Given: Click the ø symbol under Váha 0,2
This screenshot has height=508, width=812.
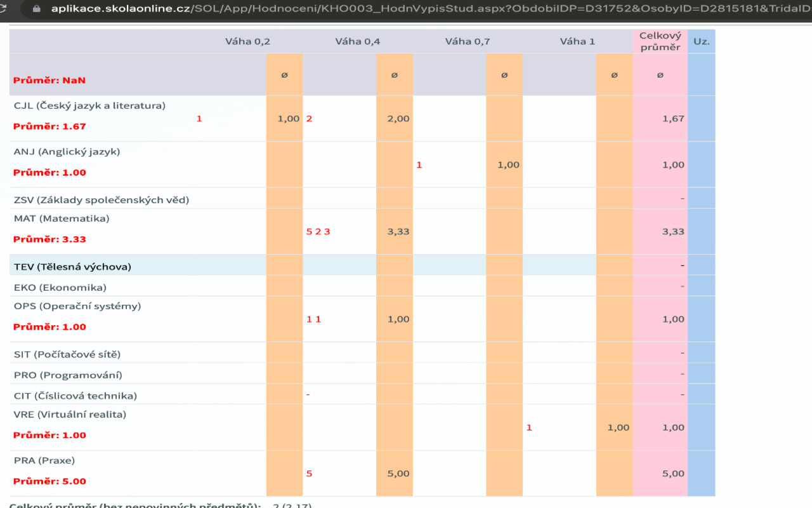Looking at the screenshot, I should 284,75.
